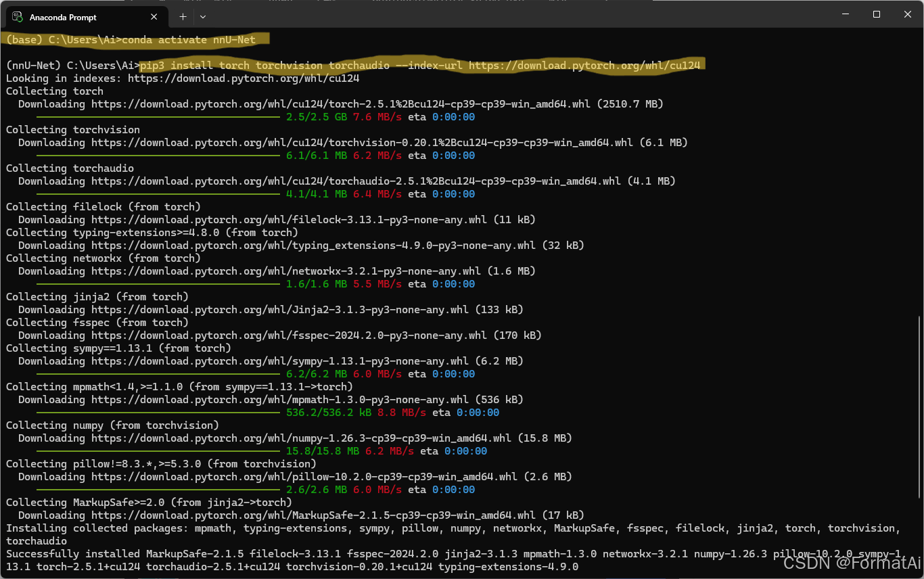Click the fsspec-2024.2.0 wheel URL

(x=289, y=335)
